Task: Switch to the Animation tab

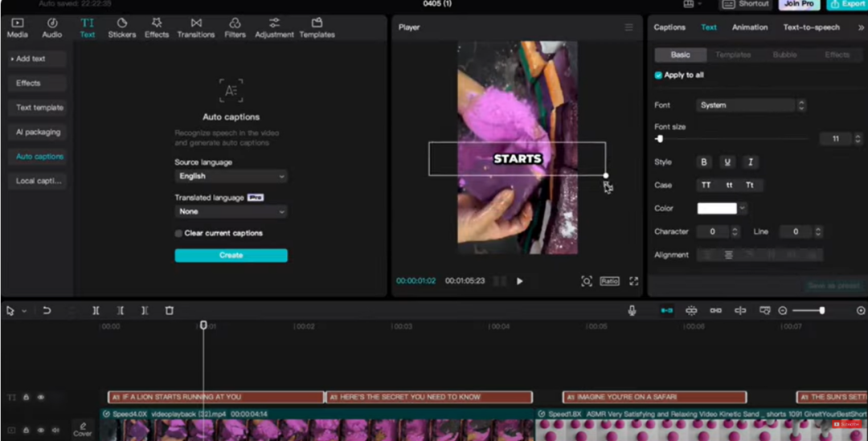Action: coord(749,27)
